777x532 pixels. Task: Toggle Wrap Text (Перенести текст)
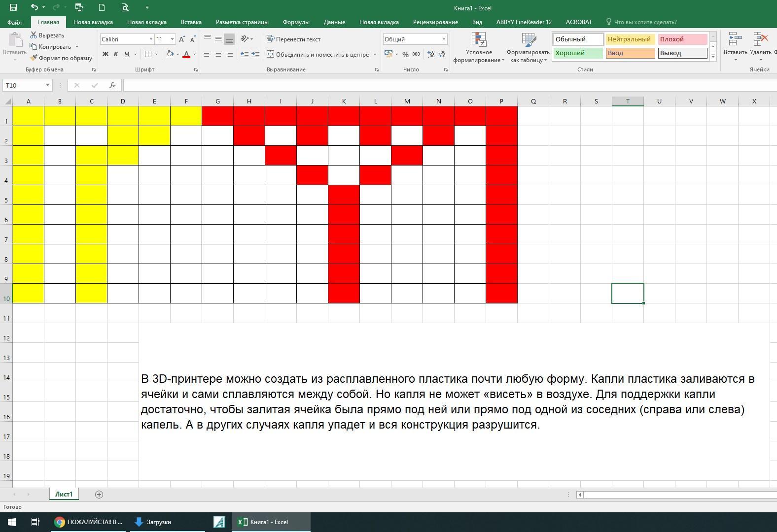(x=293, y=39)
